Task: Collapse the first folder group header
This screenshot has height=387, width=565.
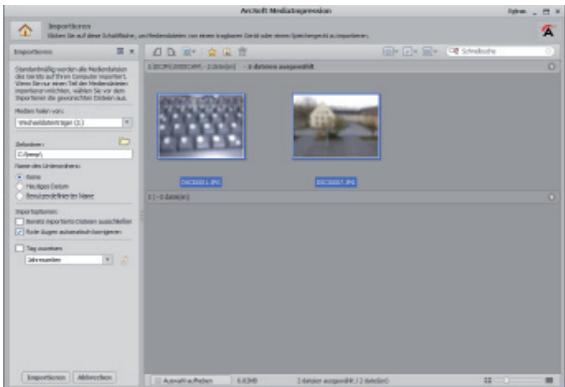Action: click(x=551, y=67)
